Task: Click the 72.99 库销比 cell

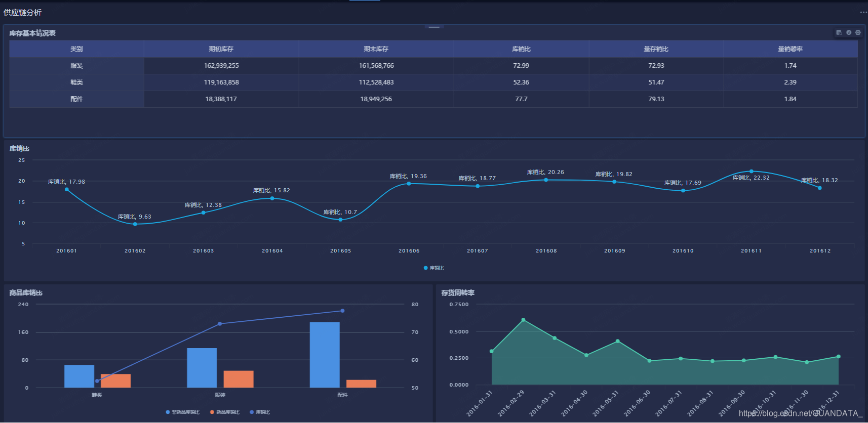Action: 521,66
